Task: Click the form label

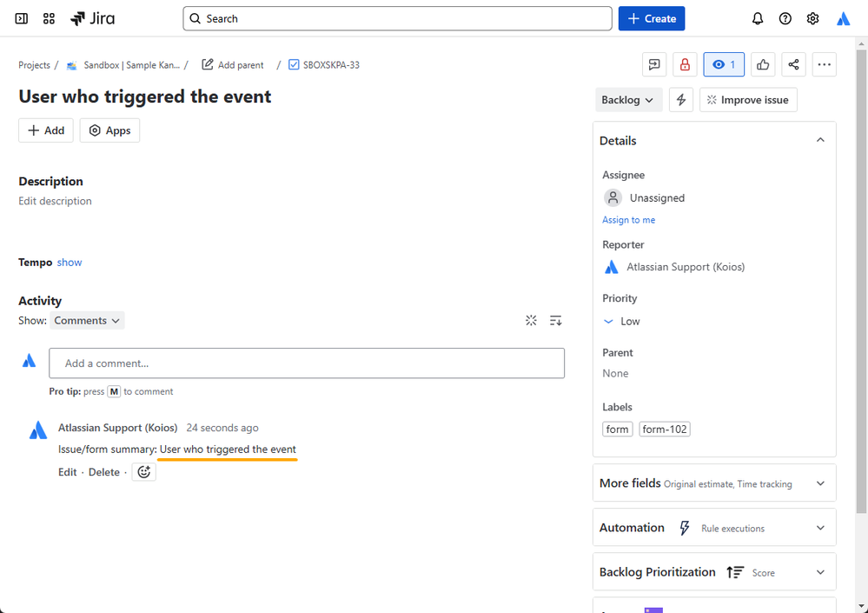Action: point(617,430)
